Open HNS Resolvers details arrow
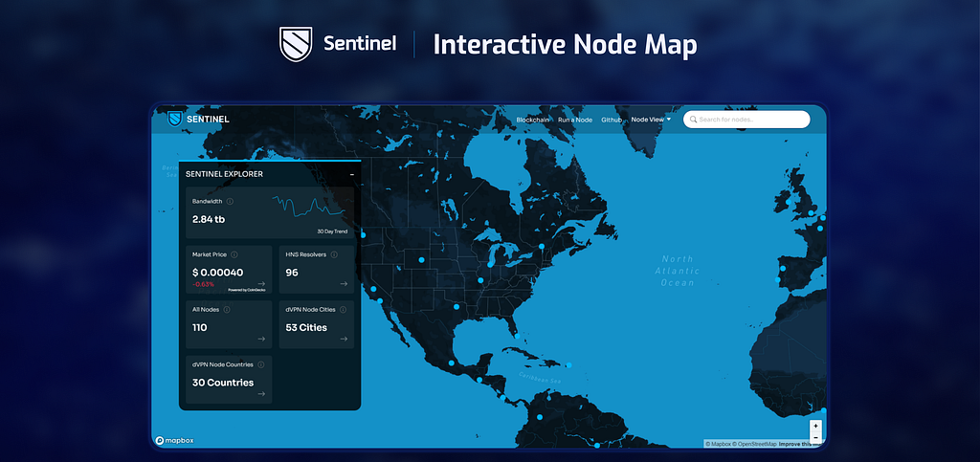The width and height of the screenshot is (980, 462). pos(344,283)
